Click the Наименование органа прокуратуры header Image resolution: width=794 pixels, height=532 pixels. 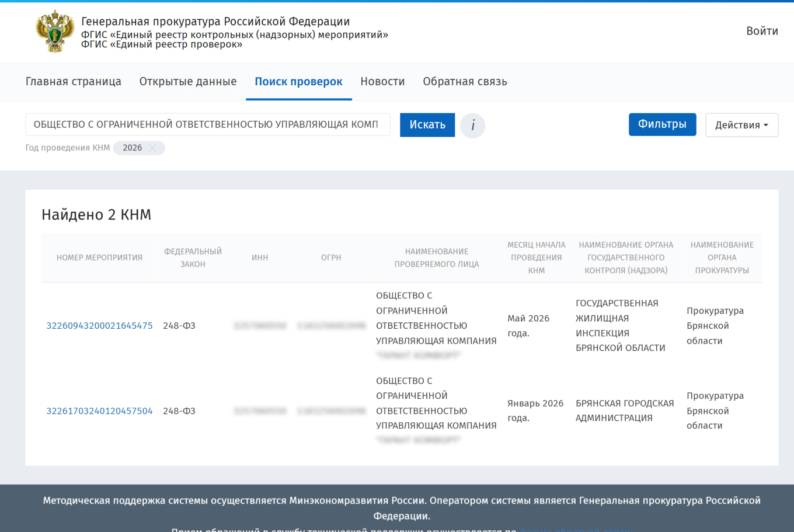(x=722, y=258)
